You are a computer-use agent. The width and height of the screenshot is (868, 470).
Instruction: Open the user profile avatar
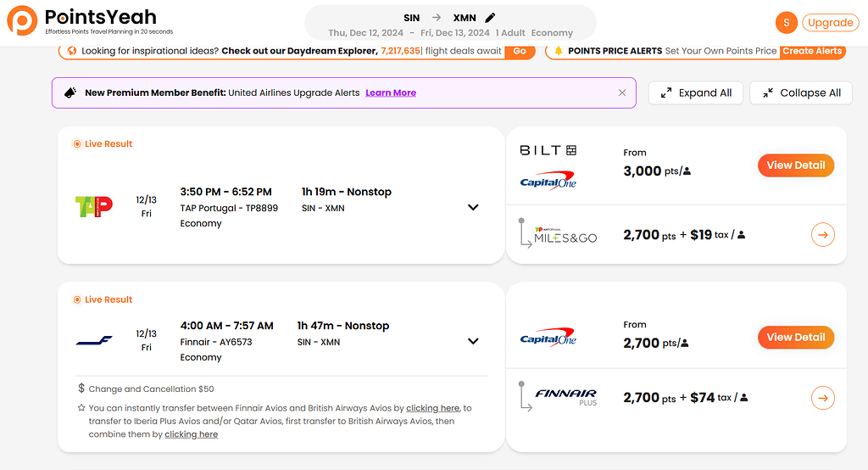click(x=787, y=23)
